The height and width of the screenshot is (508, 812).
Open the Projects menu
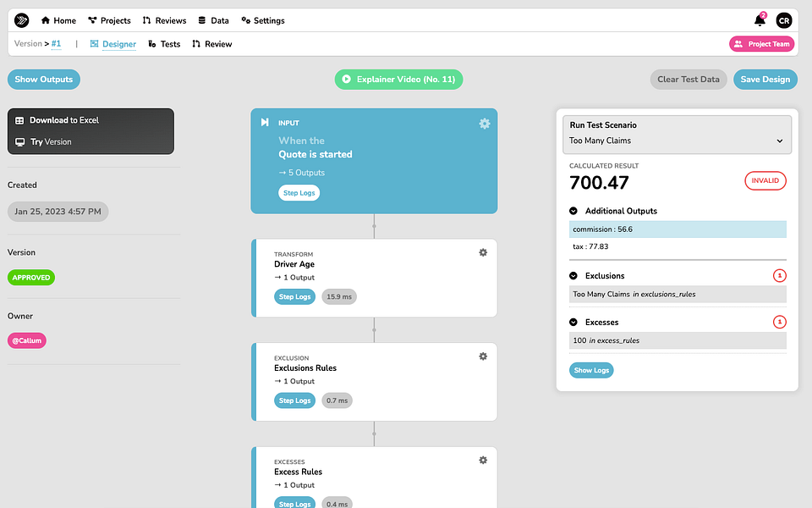click(109, 20)
